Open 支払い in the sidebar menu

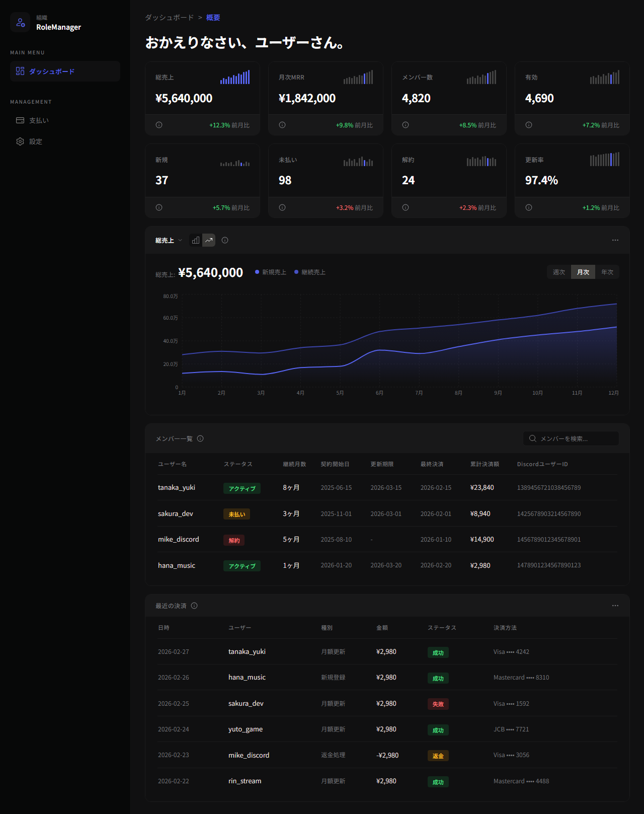point(39,120)
